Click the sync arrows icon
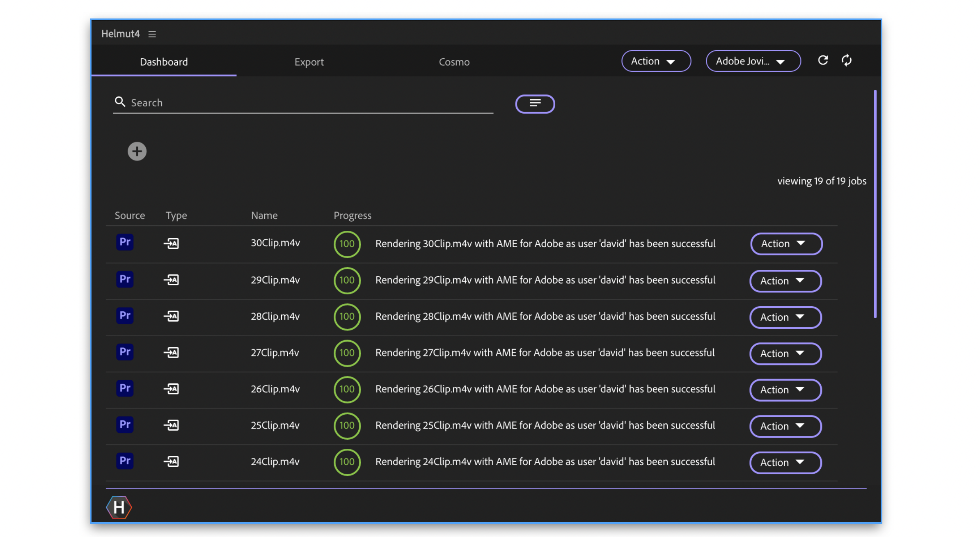 click(x=847, y=60)
